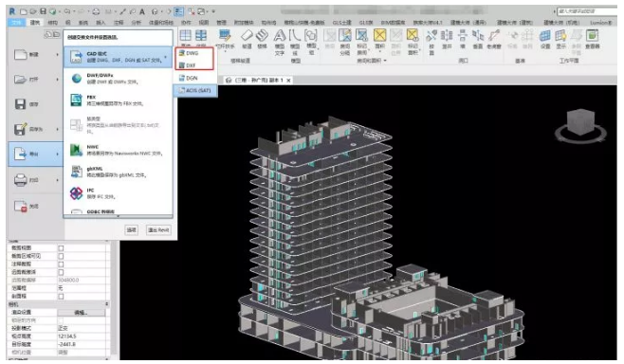Screen dimensions: 624x364
Task: Collapse the camera section in properties
Action: pos(106,304)
